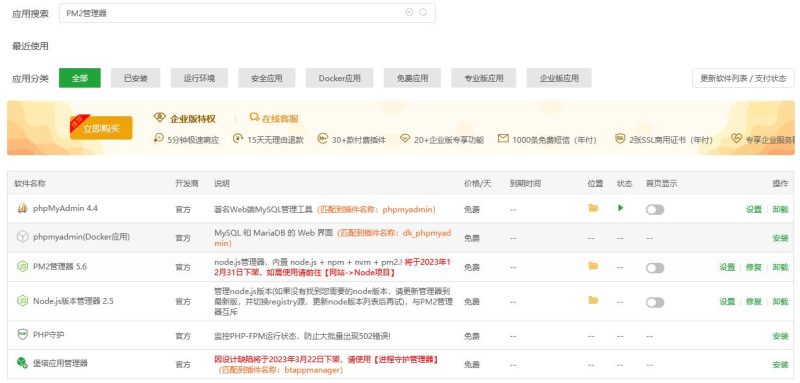The width and height of the screenshot is (800, 383).
Task: Click the 在线客服 chat icon
Action: pyautogui.click(x=254, y=118)
